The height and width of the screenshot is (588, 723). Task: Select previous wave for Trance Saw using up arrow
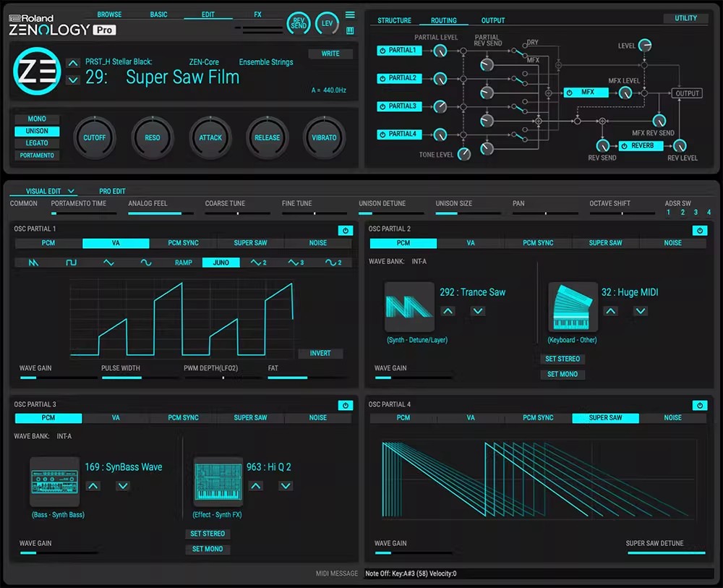(x=448, y=311)
